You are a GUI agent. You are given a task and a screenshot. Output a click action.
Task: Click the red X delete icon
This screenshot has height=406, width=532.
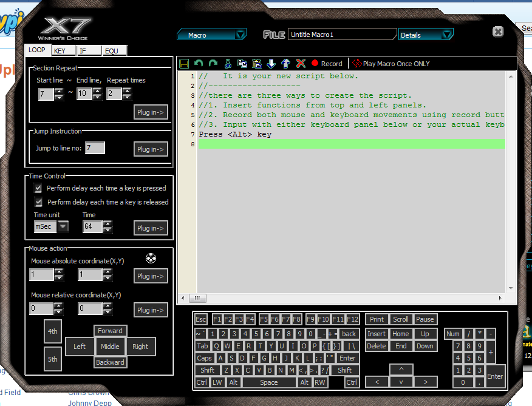300,63
